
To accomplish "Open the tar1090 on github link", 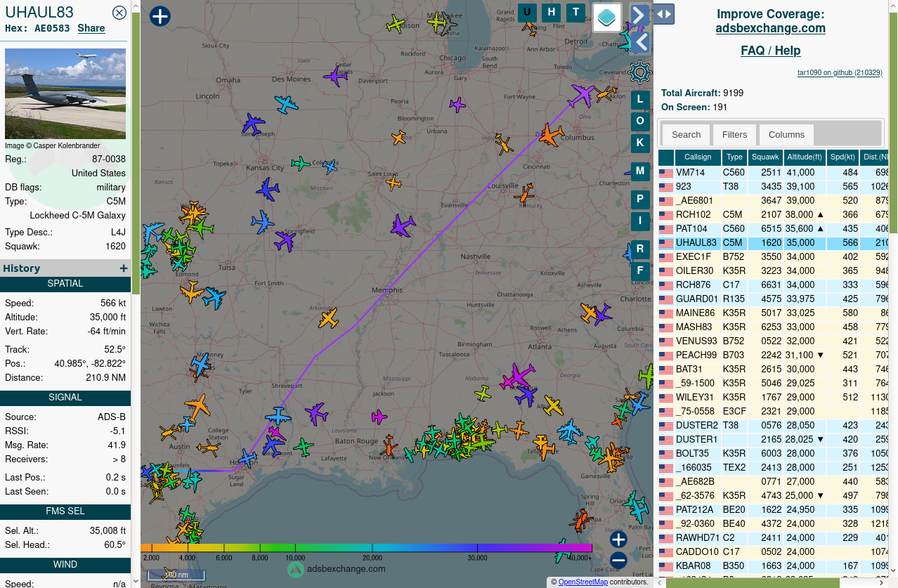I will 840,72.
